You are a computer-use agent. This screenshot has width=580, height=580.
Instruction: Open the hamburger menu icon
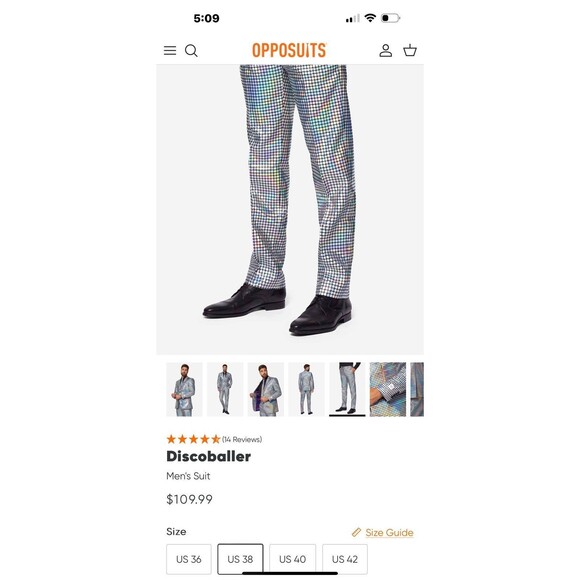tap(170, 50)
